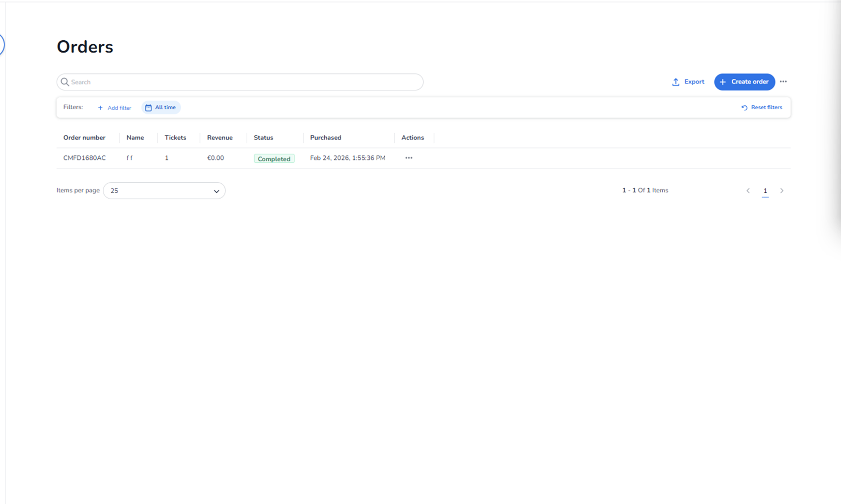
Task: Open the All time date filter
Action: pos(161,107)
